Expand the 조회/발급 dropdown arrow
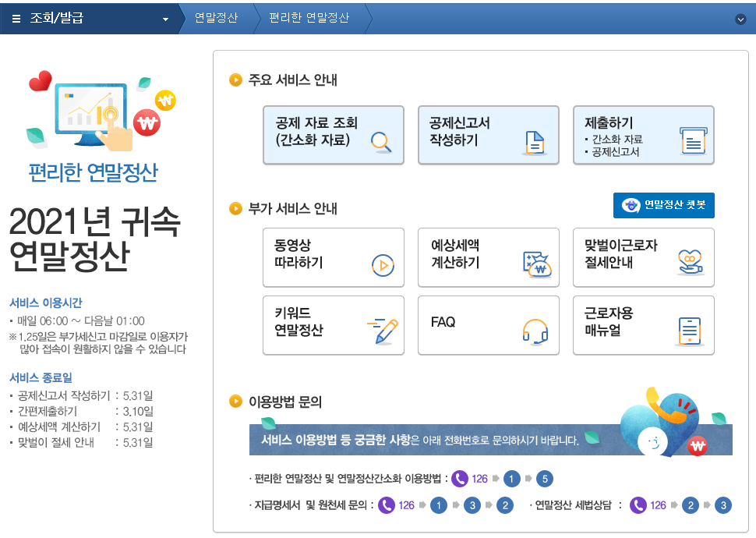The width and height of the screenshot is (756, 538). coord(165,19)
